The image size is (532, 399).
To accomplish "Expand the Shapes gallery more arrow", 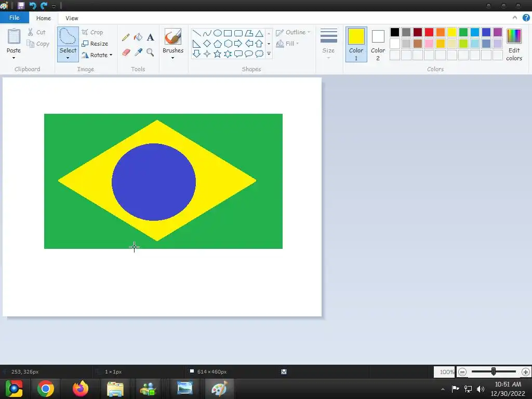I will 269,54.
